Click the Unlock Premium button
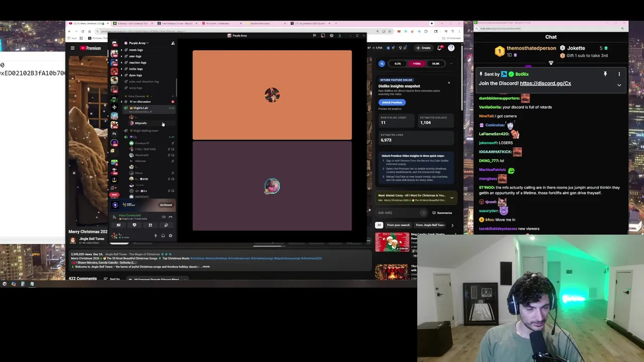Screen dimensions: 644x362 [x=392, y=102]
